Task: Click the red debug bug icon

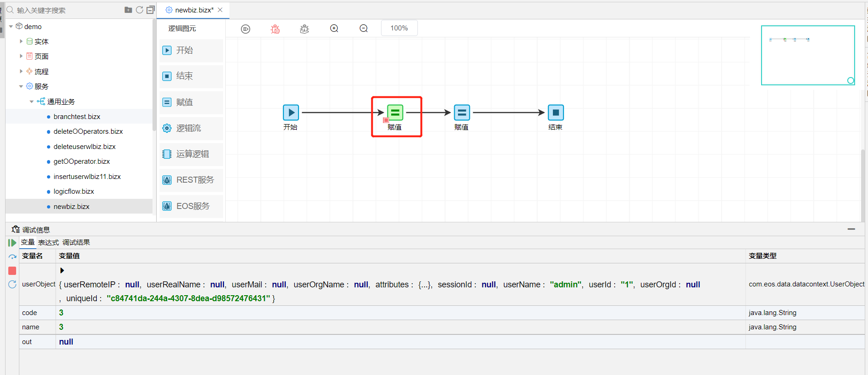Action: [275, 29]
